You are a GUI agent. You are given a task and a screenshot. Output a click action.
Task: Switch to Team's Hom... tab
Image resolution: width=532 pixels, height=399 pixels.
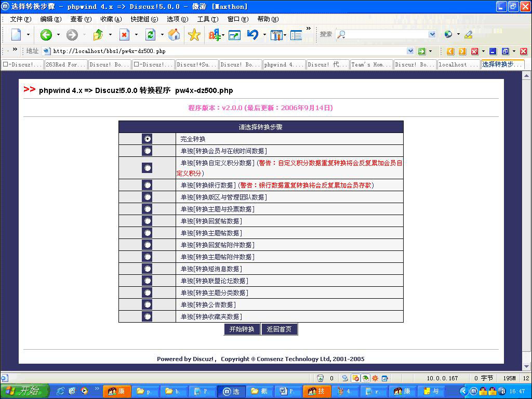coord(371,64)
